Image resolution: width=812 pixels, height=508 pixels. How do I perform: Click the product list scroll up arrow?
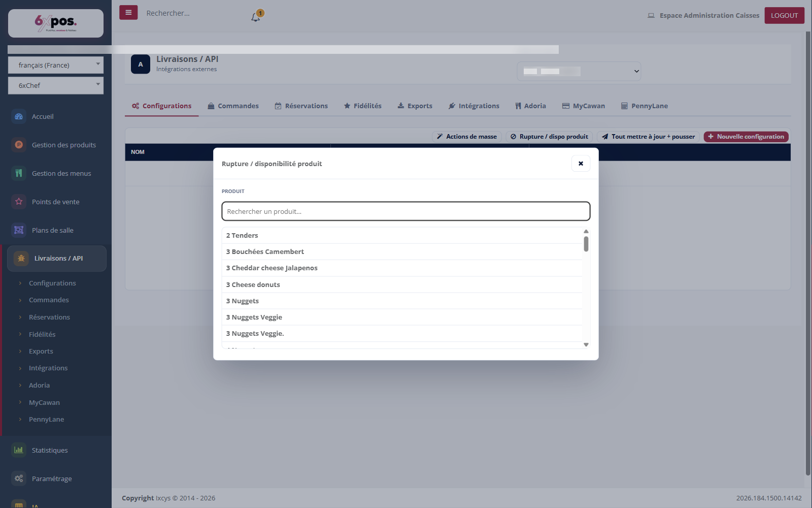(586, 231)
